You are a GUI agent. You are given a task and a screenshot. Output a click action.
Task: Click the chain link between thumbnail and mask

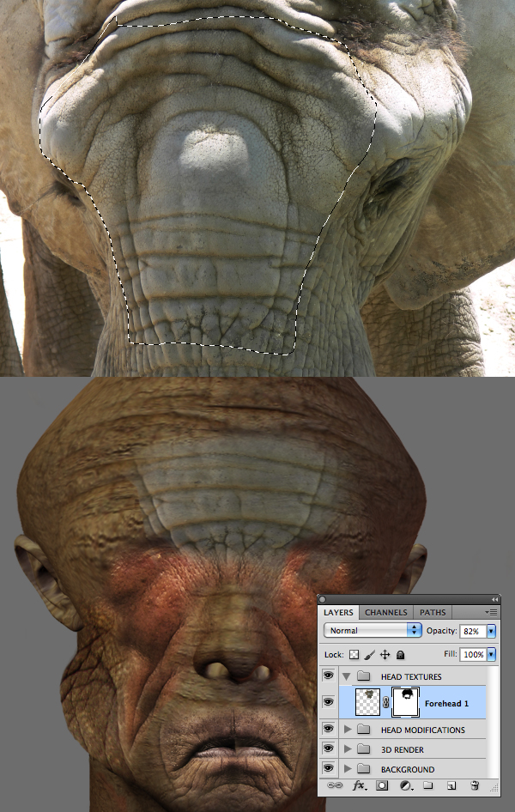click(x=385, y=703)
